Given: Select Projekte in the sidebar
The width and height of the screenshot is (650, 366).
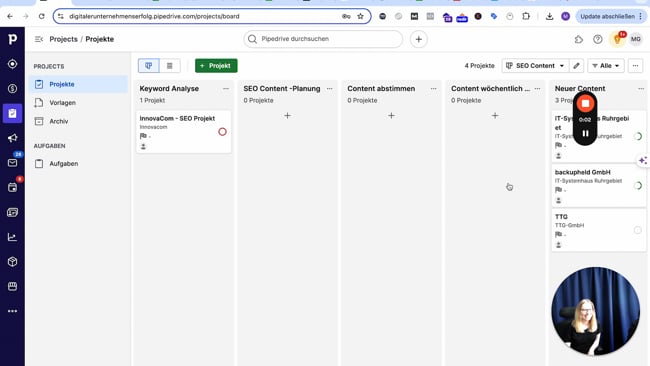Looking at the screenshot, I should [x=79, y=84].
